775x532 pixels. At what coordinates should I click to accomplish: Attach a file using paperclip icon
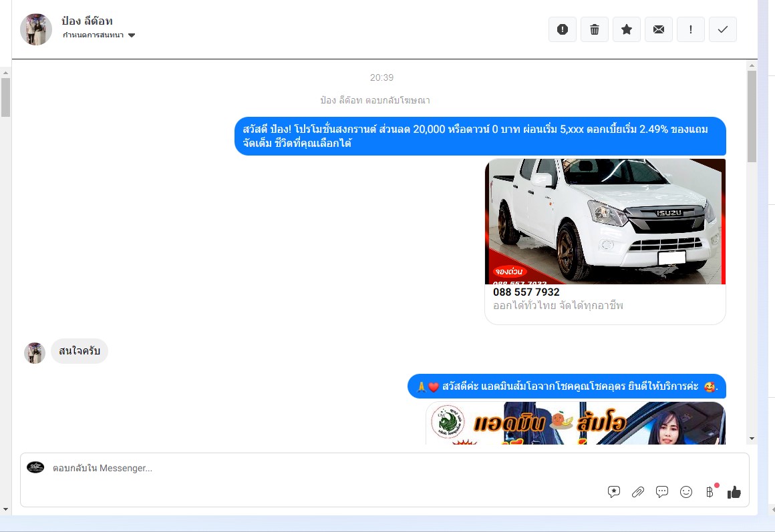[637, 492]
